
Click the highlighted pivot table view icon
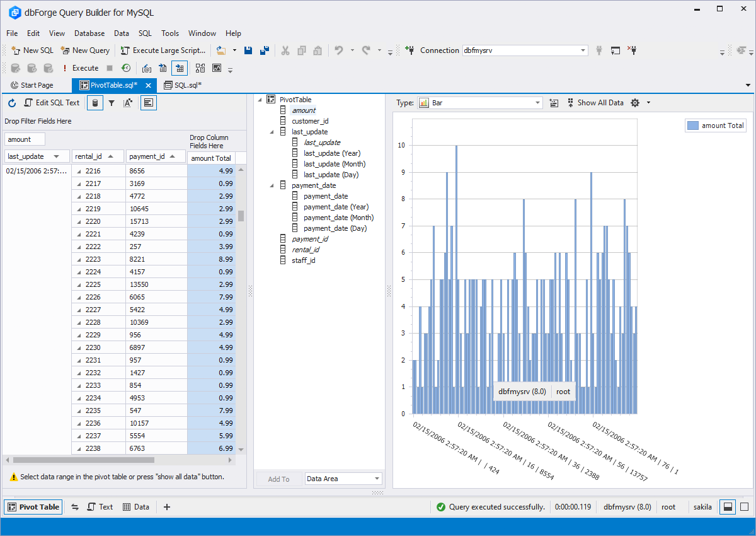pos(180,68)
